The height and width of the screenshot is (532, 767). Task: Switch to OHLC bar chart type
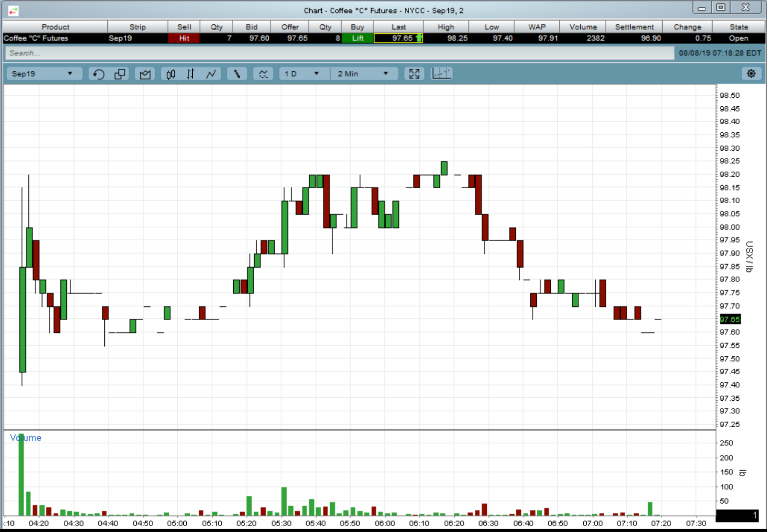click(x=191, y=74)
